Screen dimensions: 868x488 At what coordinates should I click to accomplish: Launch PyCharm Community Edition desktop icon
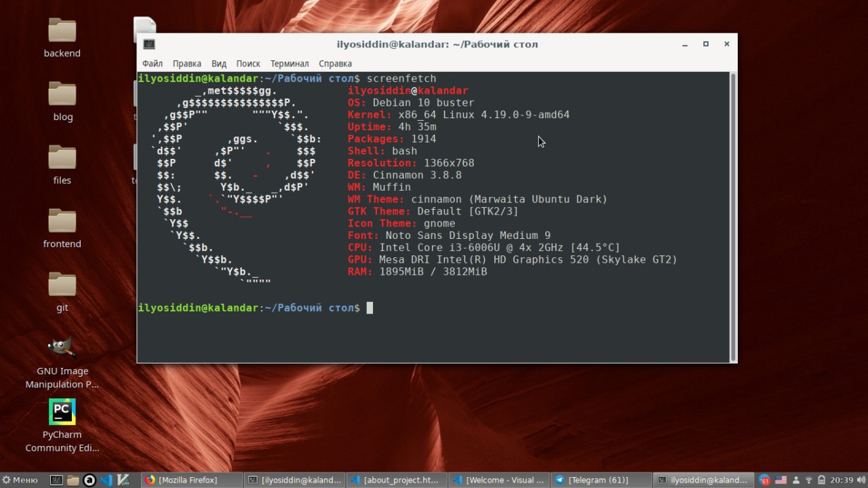tap(62, 426)
